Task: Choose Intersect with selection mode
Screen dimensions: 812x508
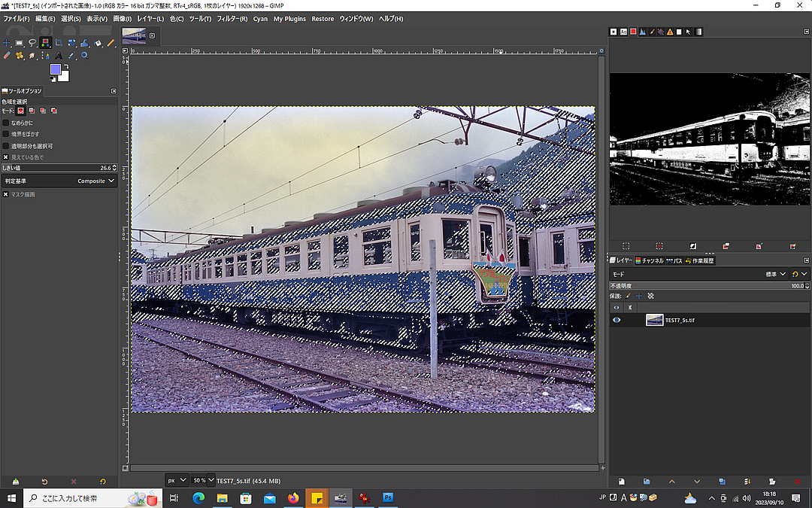Action: [53, 111]
